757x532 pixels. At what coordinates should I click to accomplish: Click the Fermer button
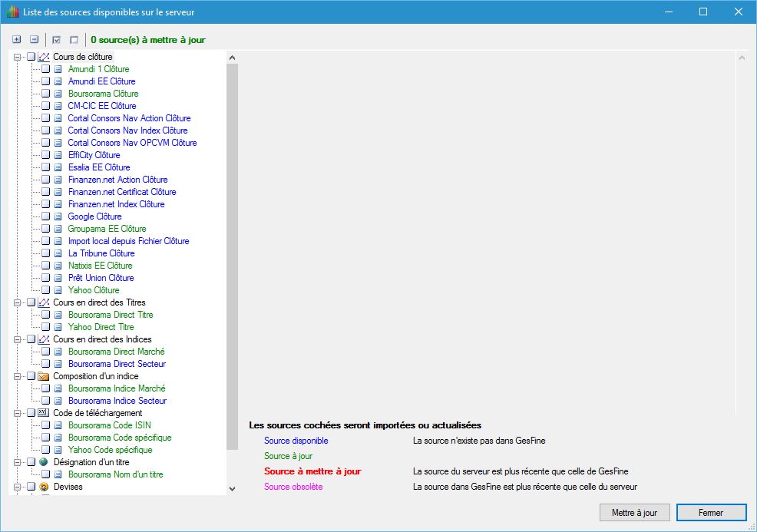click(x=711, y=512)
